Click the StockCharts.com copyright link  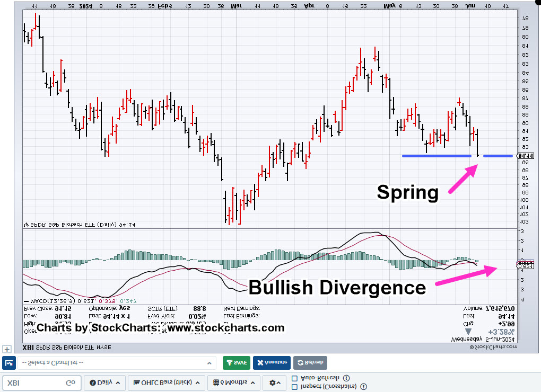click(x=493, y=347)
